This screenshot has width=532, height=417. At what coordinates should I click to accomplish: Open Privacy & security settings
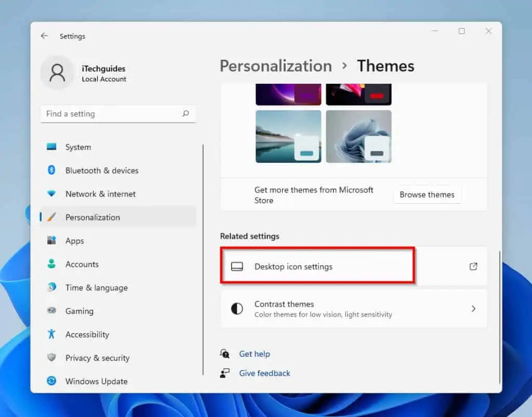tap(52, 358)
